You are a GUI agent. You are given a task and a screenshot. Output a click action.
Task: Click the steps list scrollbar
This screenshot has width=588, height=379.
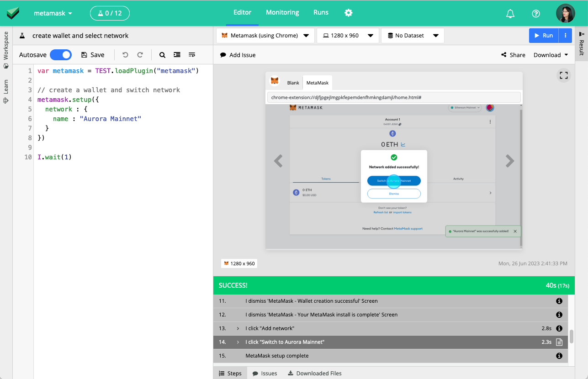[x=571, y=337]
